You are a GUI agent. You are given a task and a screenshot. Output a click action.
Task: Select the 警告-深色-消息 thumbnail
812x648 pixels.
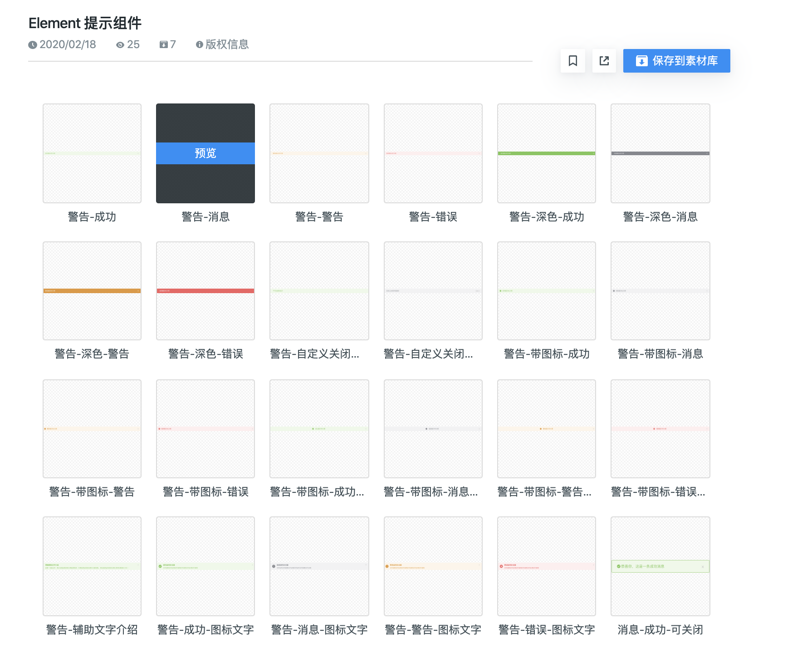(x=660, y=153)
